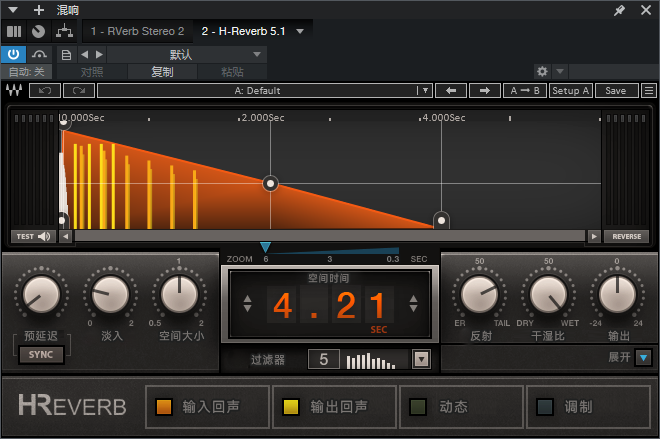
Task: Open the filter type dropdown arrow
Action: tap(421, 359)
